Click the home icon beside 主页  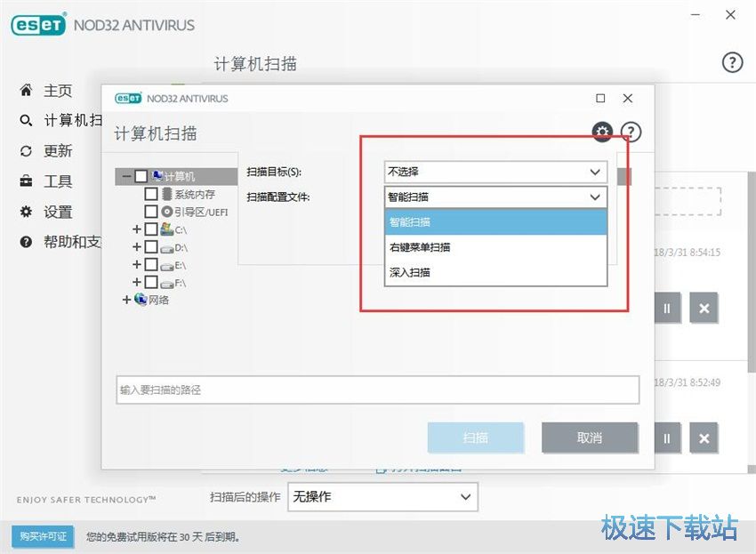26,90
